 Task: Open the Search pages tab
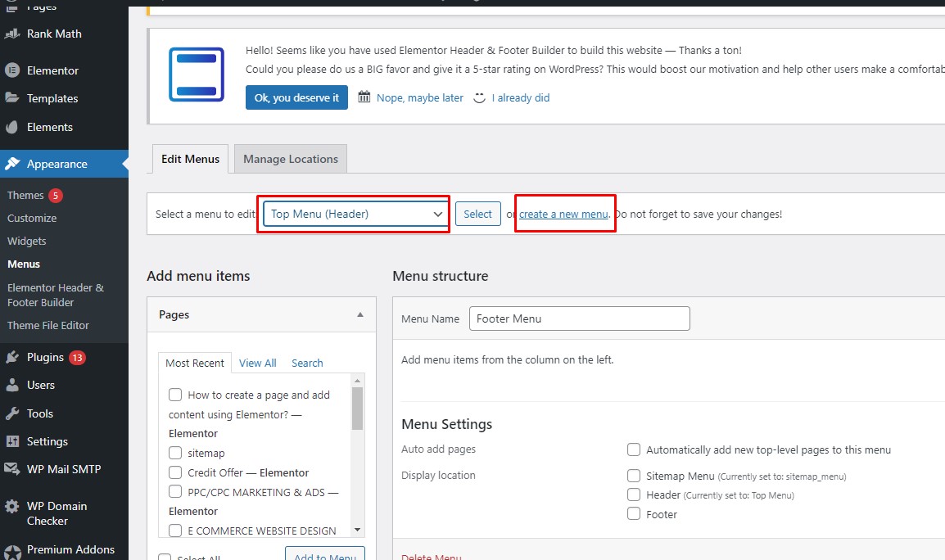(307, 363)
